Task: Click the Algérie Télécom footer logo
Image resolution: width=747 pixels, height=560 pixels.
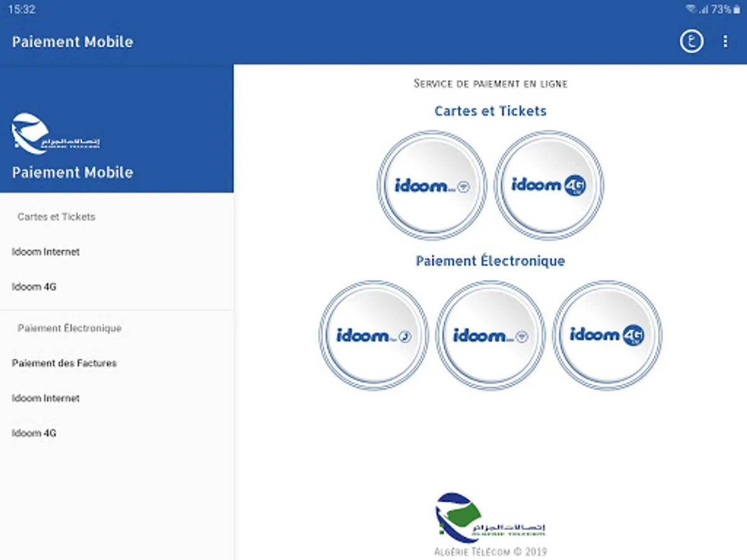Action: coord(491,517)
